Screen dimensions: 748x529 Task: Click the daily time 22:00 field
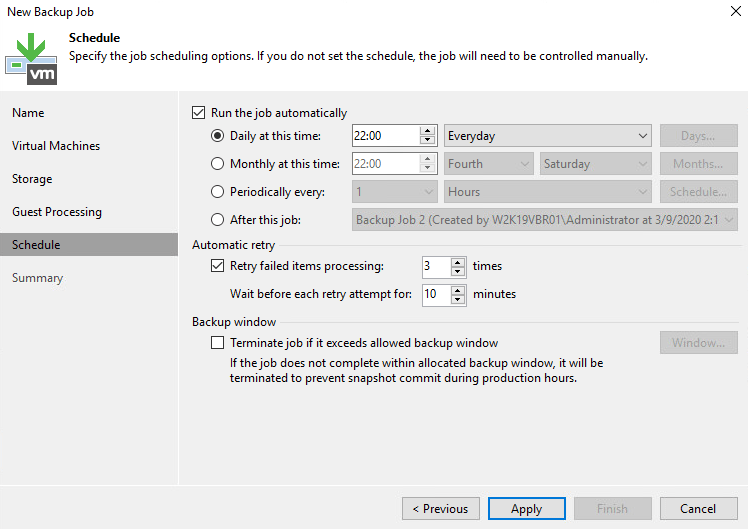(385, 136)
